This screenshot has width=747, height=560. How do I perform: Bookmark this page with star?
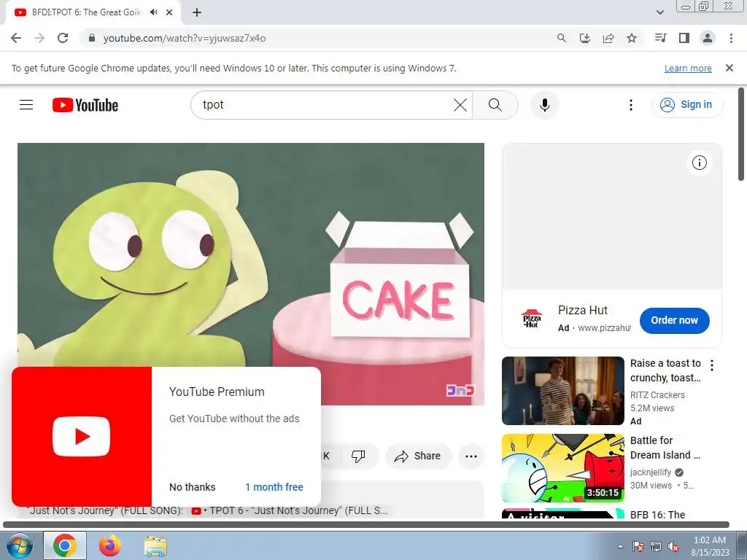tap(632, 38)
